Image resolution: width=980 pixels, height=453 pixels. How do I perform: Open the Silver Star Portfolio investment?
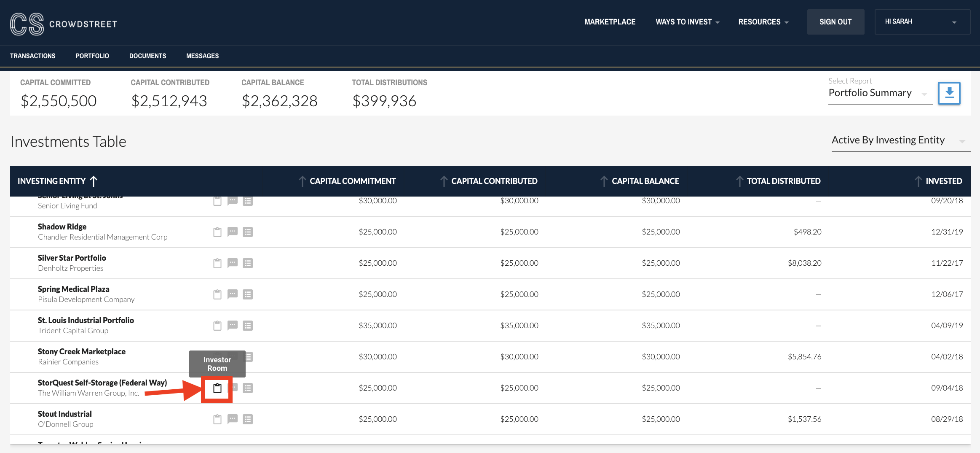point(72,258)
